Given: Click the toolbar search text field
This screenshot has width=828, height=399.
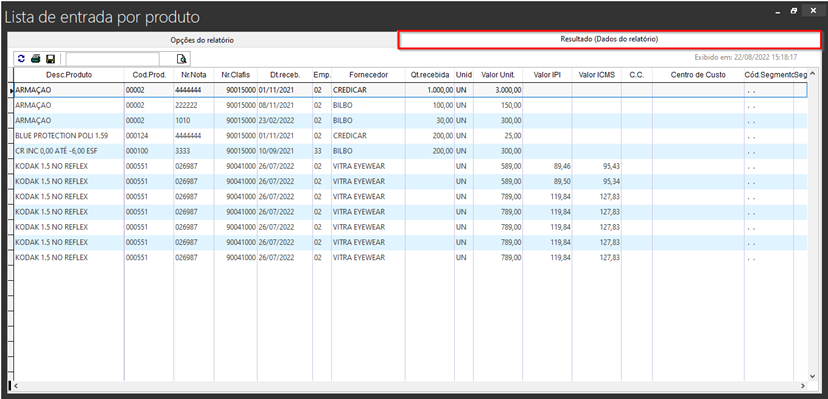Looking at the screenshot, I should point(112,59).
